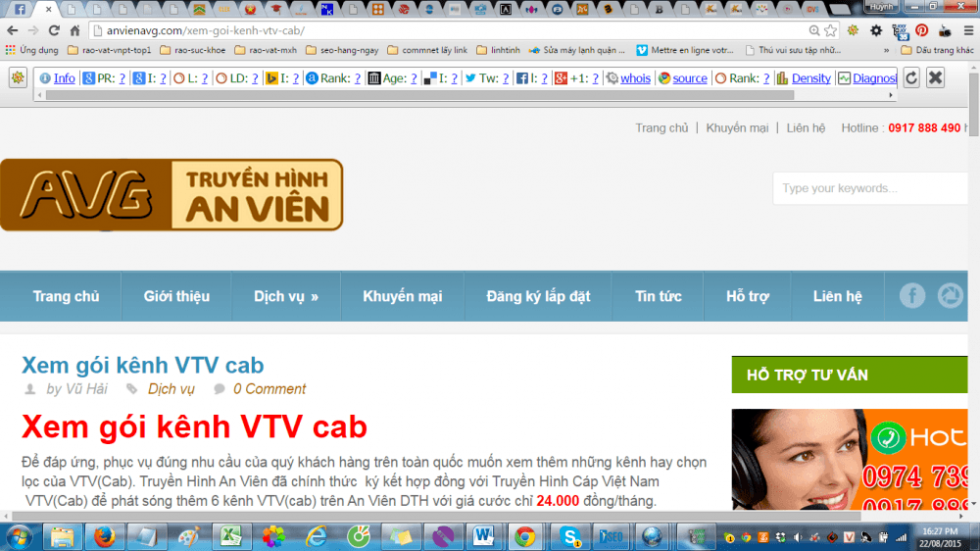980x551 pixels.
Task: Click the SEOquake horizontal scrollbar
Action: click(420, 96)
